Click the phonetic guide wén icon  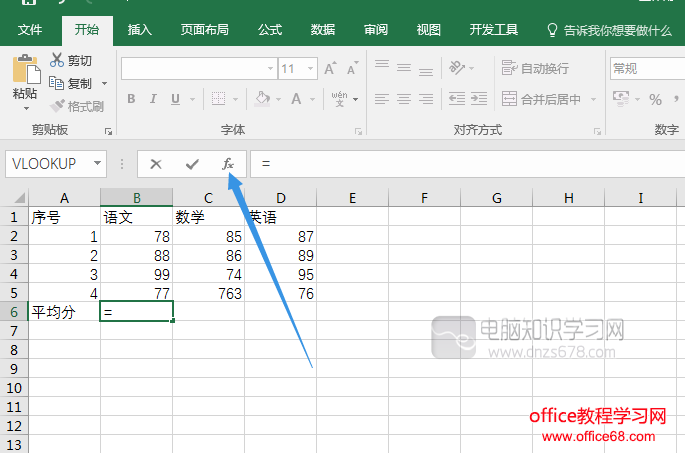click(x=339, y=99)
